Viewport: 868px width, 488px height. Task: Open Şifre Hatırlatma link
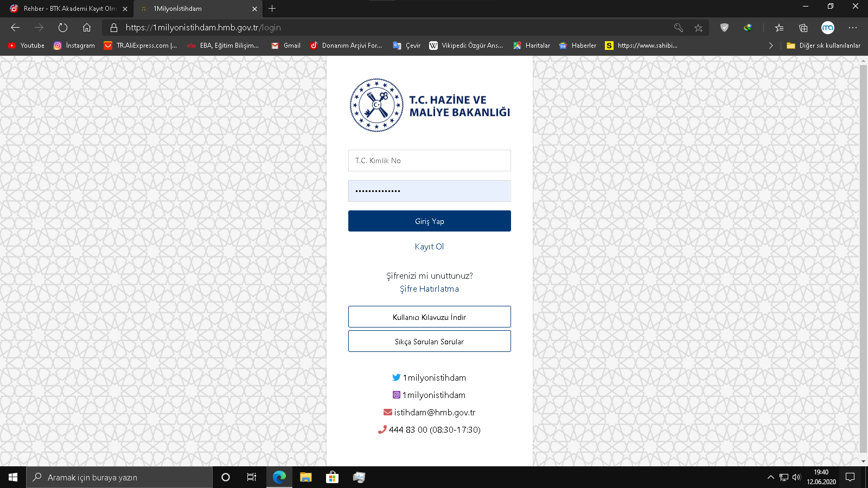(x=429, y=289)
